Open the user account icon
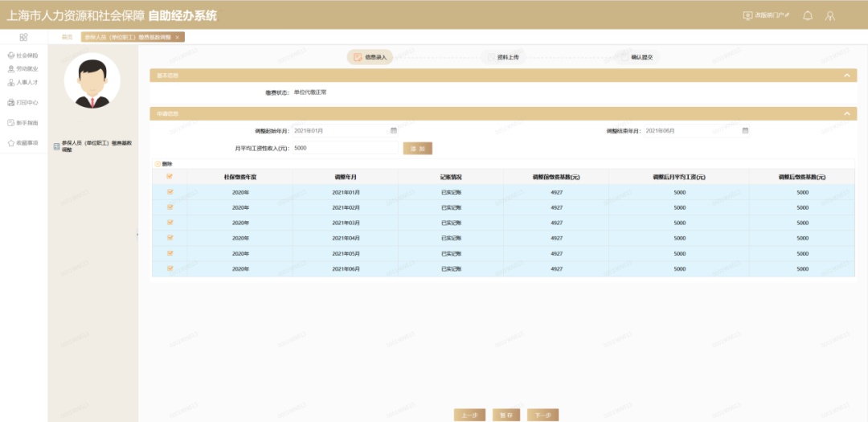This screenshot has width=868, height=422. click(x=829, y=15)
